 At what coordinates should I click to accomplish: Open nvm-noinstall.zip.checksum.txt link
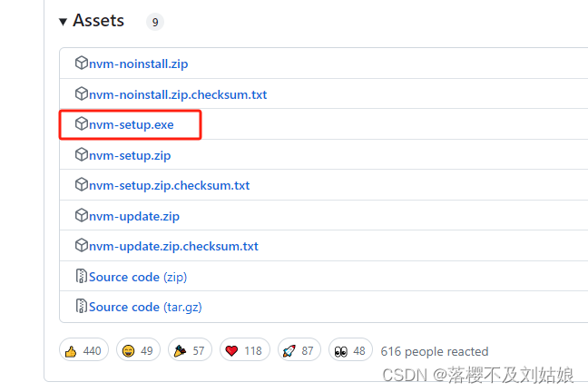[178, 95]
